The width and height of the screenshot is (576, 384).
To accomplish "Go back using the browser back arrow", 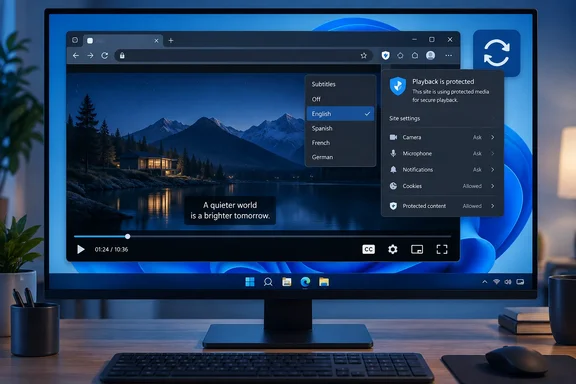I will tap(76, 55).
